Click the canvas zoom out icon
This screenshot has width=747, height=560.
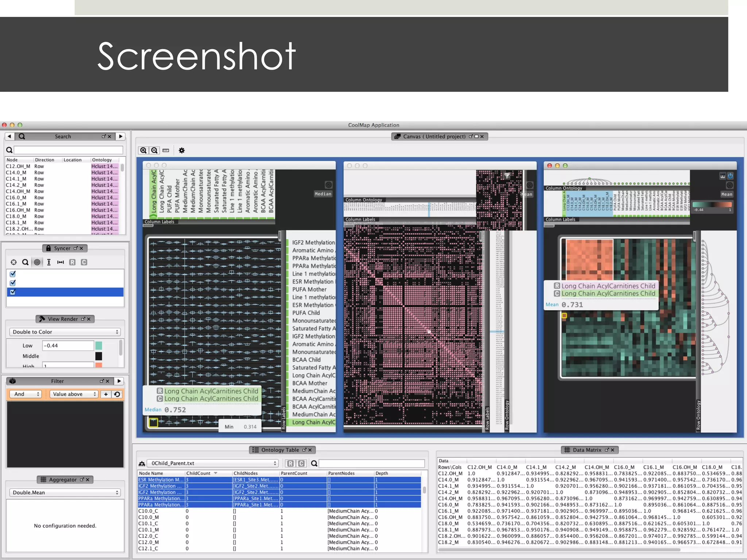click(155, 150)
